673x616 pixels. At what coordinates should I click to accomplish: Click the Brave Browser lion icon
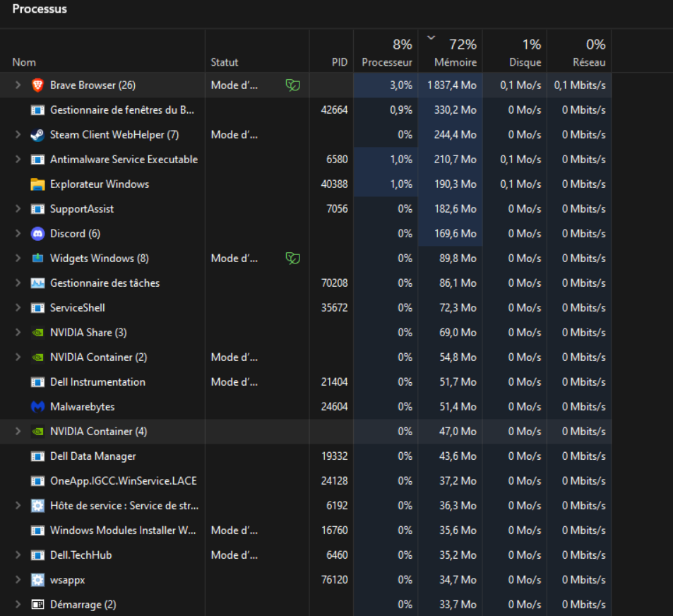tap(37, 85)
